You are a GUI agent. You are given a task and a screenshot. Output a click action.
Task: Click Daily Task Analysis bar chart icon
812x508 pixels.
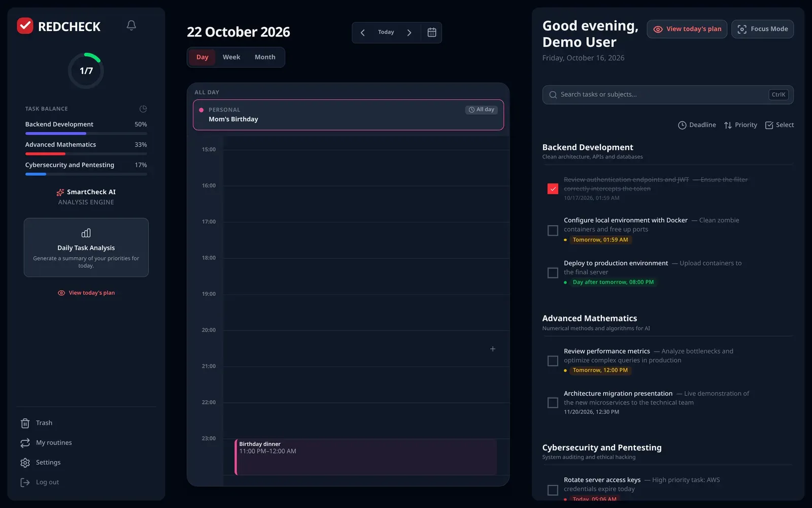point(86,233)
